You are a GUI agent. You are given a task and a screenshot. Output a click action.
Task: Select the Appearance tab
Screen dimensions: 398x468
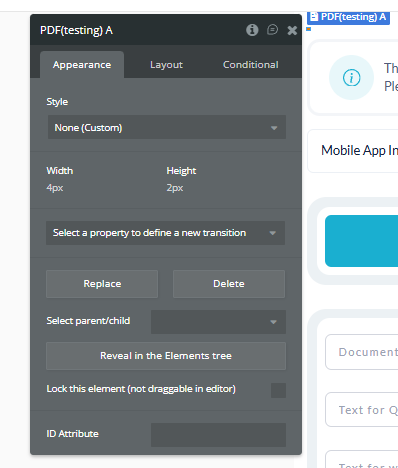coord(82,65)
